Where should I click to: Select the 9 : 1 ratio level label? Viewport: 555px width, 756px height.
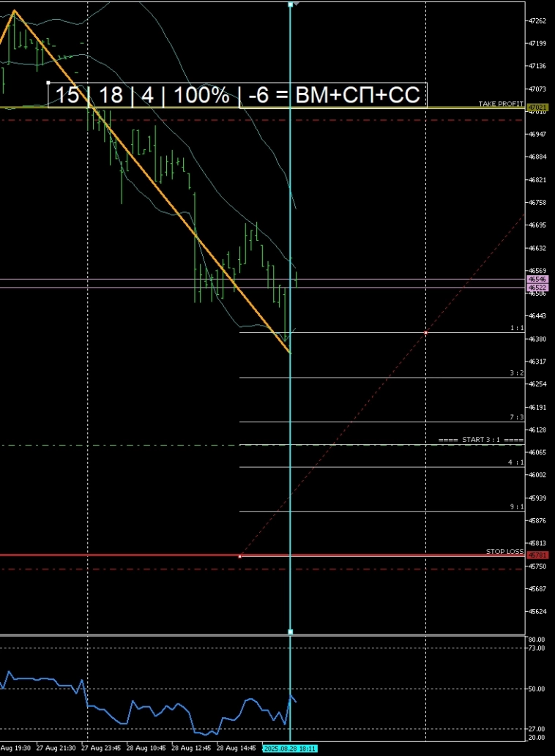click(516, 506)
